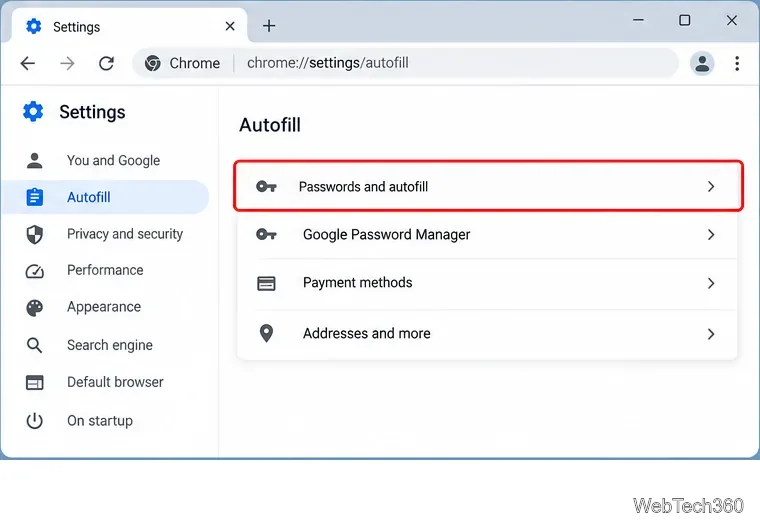The image size is (760, 532).
Task: Click the Settings sidebar heading text
Action: [x=92, y=112]
